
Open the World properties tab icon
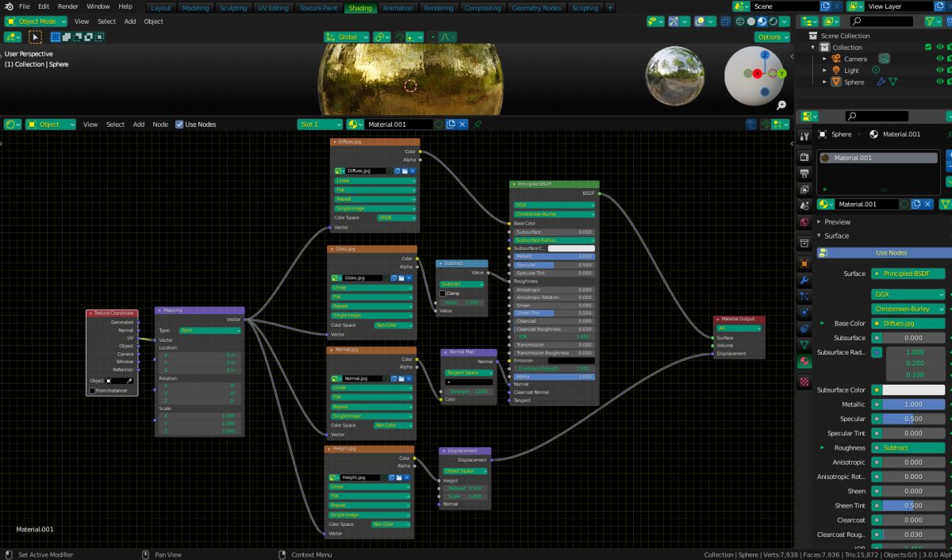(804, 222)
